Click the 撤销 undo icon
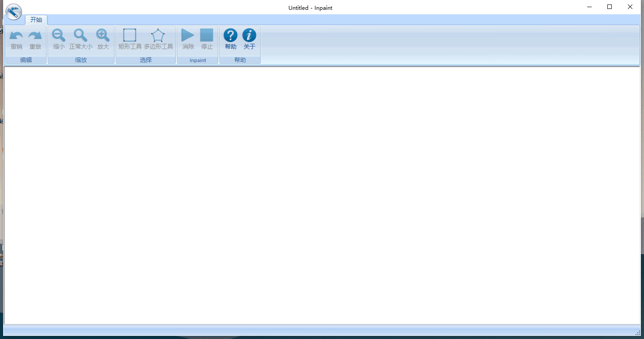The height and width of the screenshot is (339, 644). 17,39
